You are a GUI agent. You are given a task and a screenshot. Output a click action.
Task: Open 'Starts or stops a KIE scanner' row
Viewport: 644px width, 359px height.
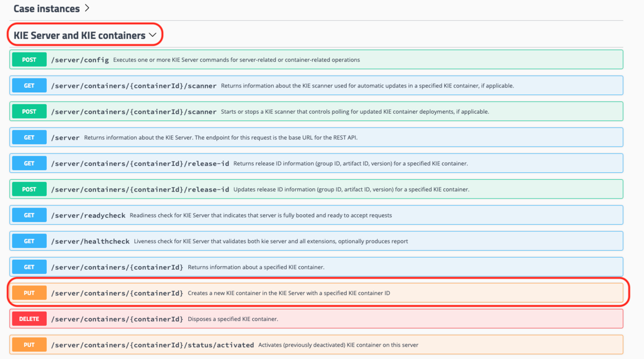point(316,112)
